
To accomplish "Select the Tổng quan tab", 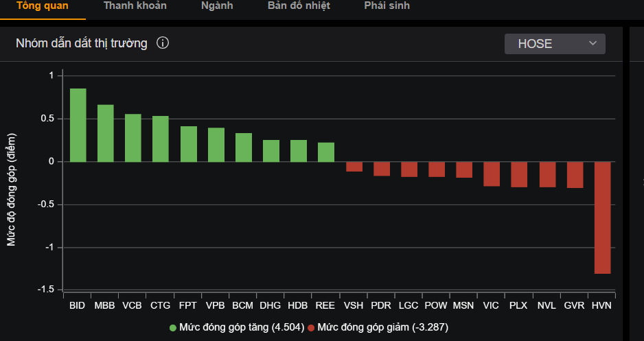I will 43,6.
